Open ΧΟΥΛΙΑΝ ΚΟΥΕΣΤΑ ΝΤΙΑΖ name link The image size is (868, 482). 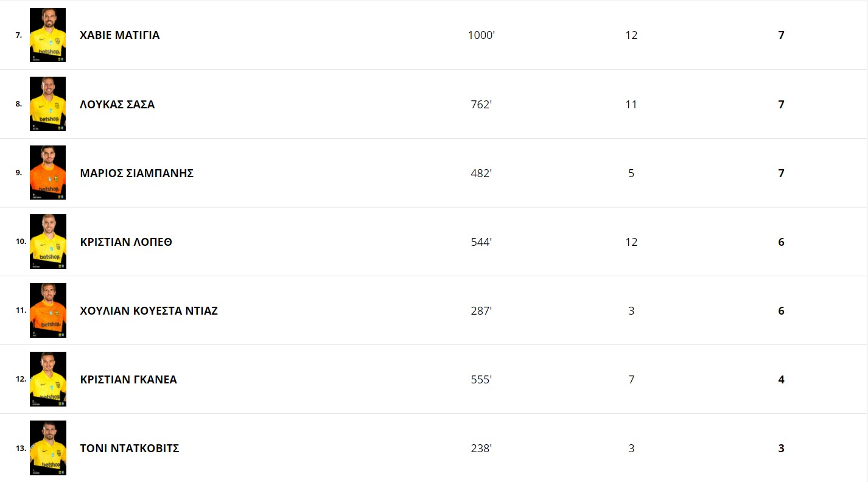click(x=149, y=310)
